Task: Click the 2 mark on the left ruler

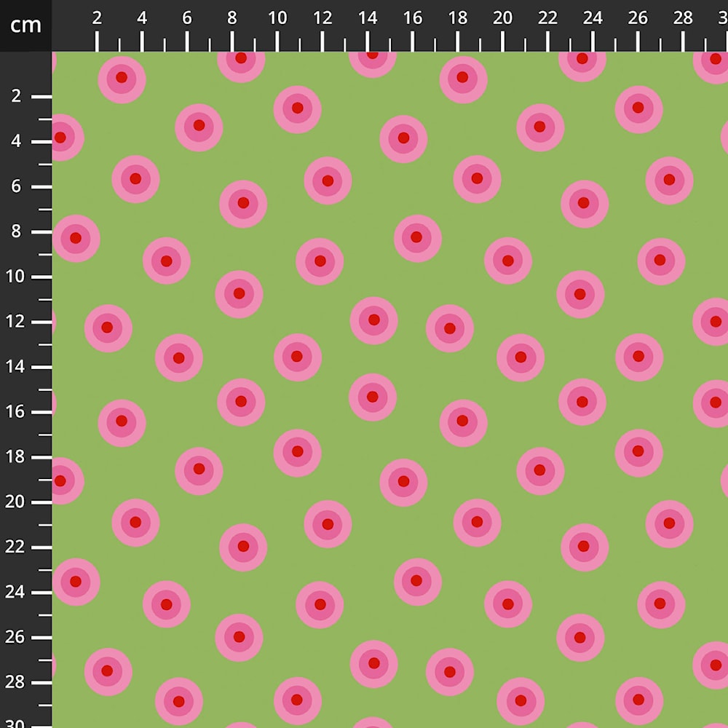Action: coord(42,96)
